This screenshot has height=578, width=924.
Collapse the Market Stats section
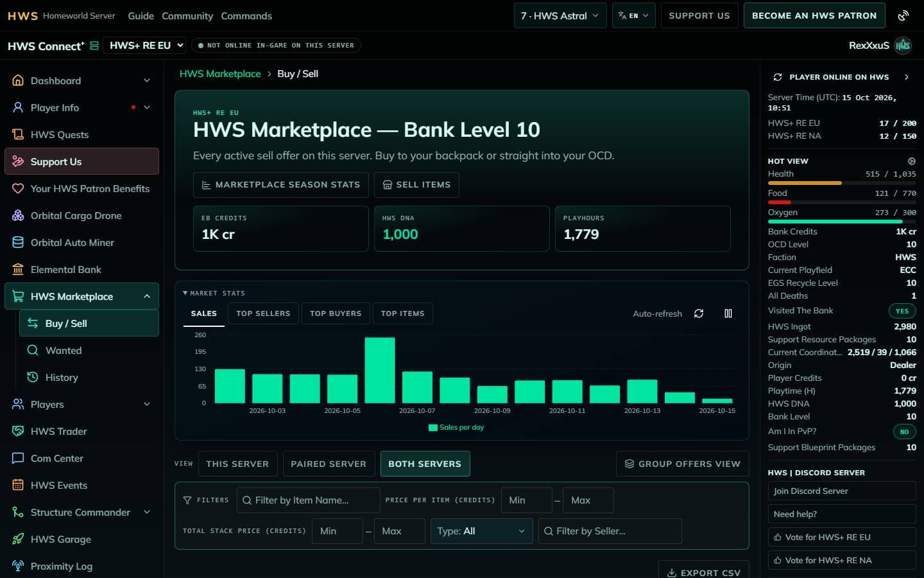pos(214,293)
